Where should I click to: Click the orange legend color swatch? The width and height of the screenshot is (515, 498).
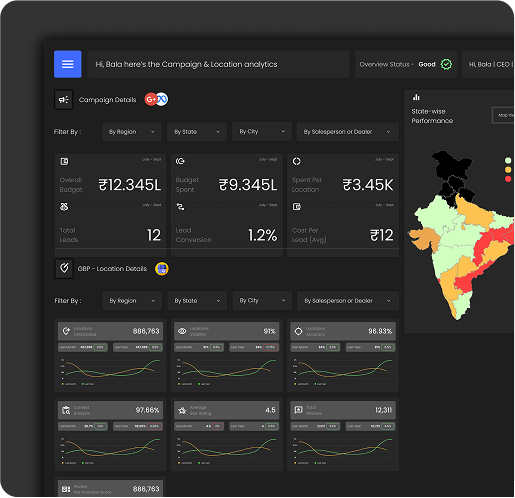click(x=508, y=170)
